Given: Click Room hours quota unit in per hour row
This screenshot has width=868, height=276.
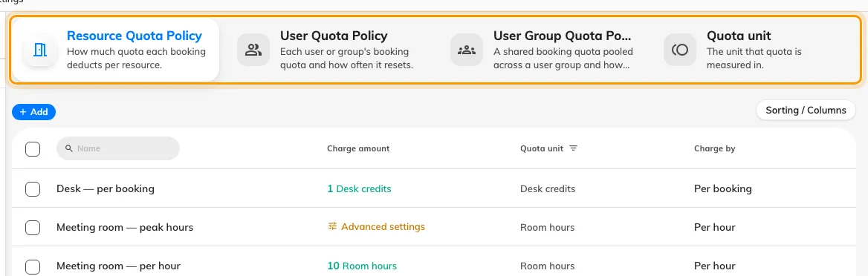Looking at the screenshot, I should click(548, 266).
